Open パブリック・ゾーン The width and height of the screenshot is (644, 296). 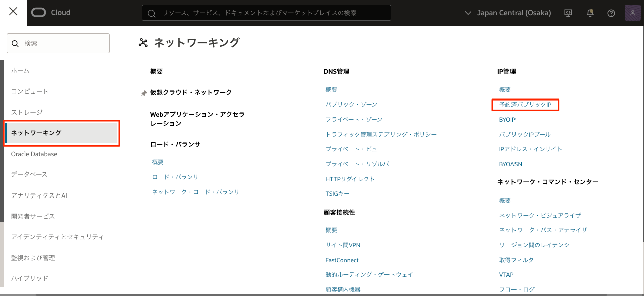[x=351, y=104]
